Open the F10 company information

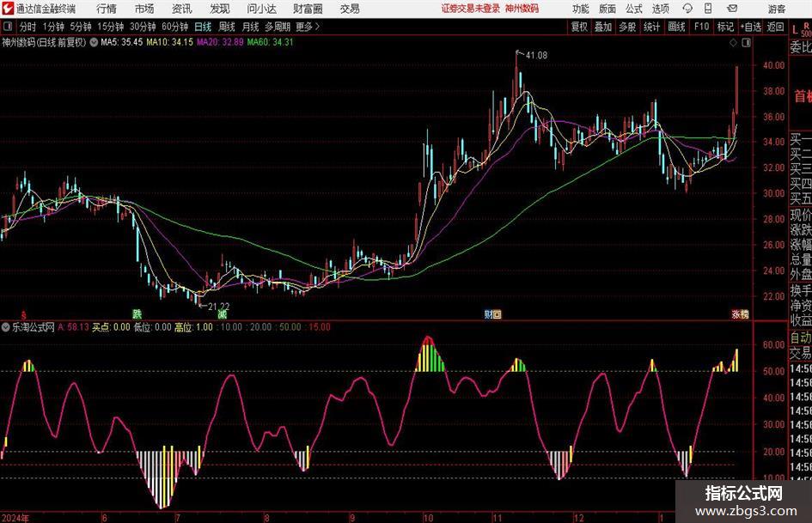tap(701, 27)
